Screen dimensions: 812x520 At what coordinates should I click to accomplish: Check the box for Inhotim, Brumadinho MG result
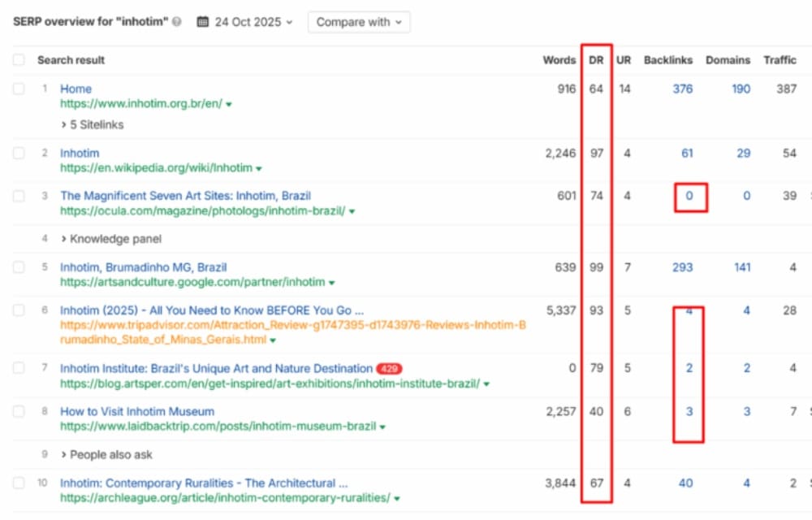coord(19,268)
